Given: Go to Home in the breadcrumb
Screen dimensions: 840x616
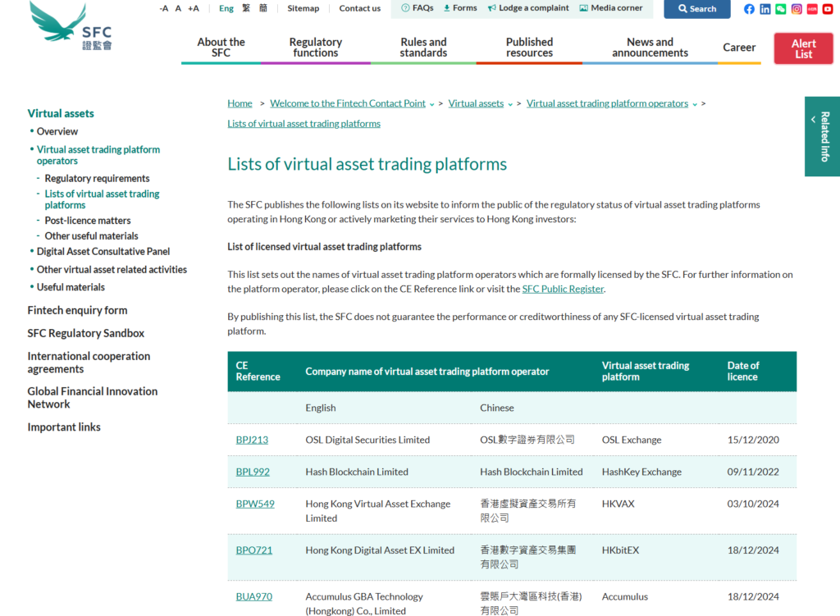Looking at the screenshot, I should coord(240,103).
